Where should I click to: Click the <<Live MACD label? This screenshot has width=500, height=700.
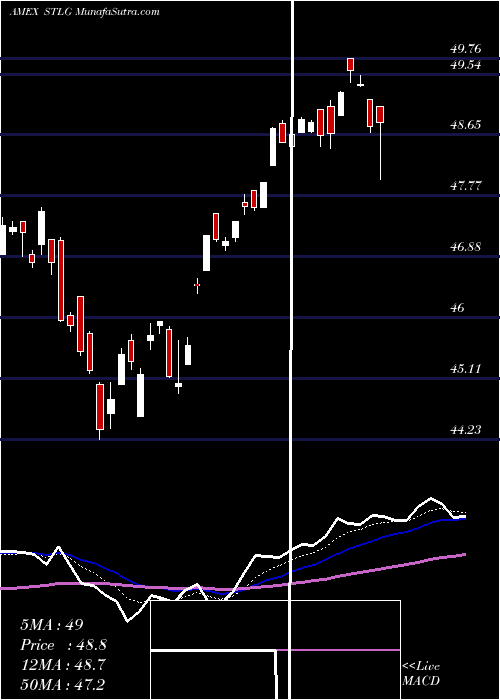421,673
